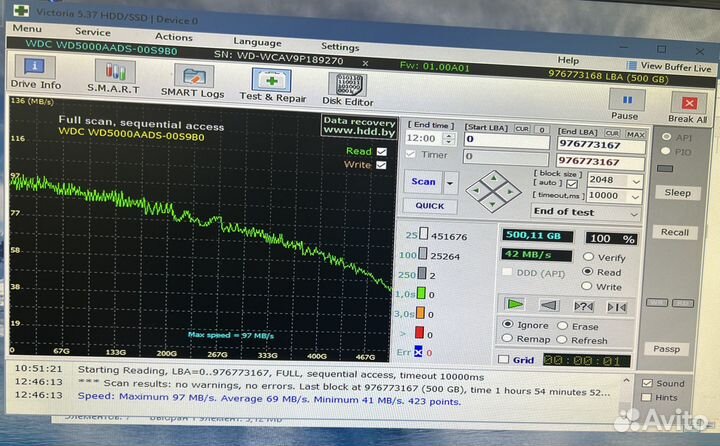
Task: Launch the Disk Editor
Action: [348, 90]
